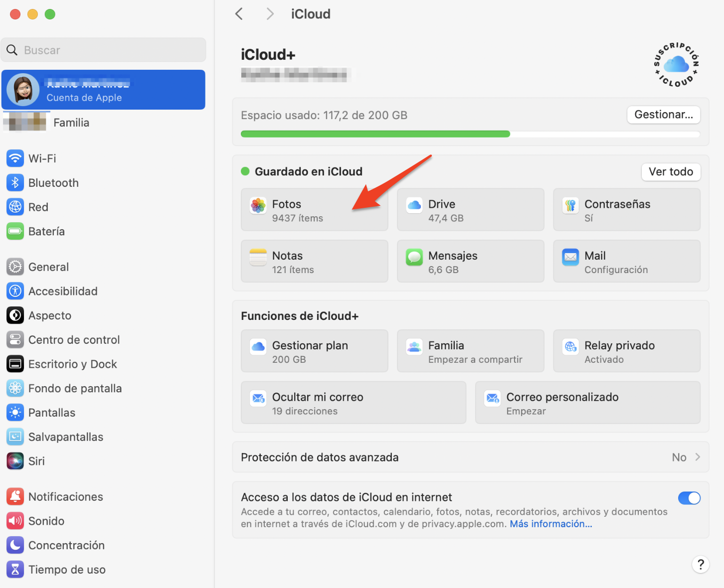Open Salvapantallas settings icon
The image size is (724, 588).
15,437
